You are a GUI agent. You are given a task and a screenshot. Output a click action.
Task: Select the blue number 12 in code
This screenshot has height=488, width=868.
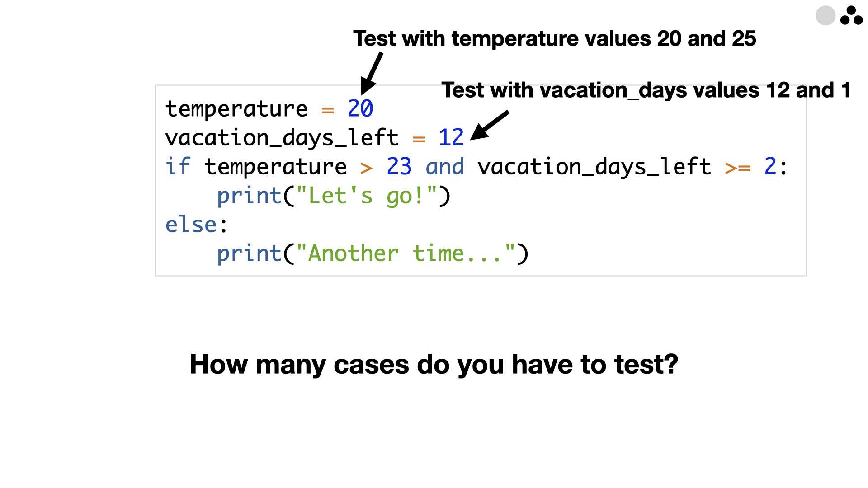[451, 137]
